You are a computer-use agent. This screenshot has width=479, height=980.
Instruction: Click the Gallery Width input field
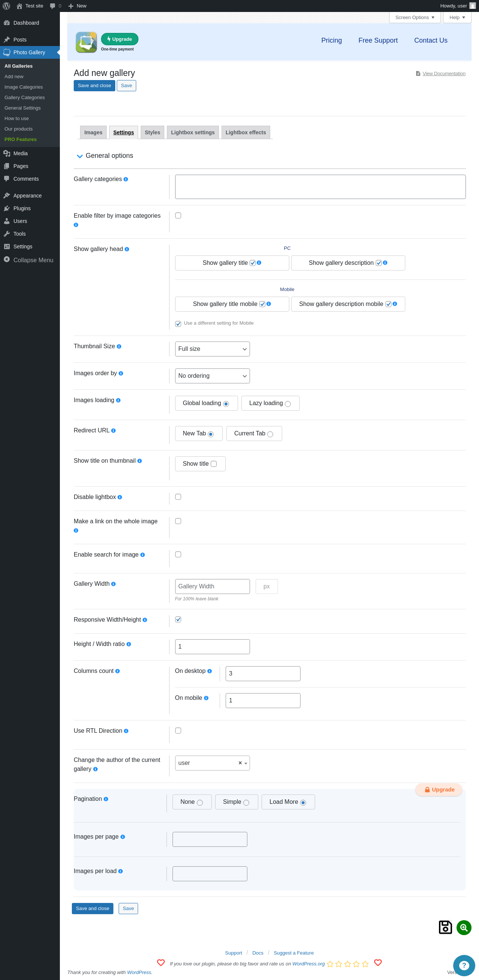[212, 586]
